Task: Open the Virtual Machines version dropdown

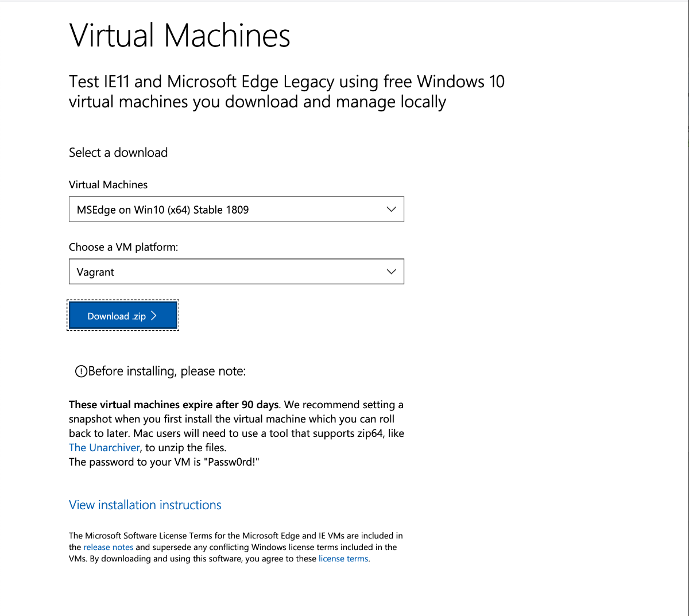Action: coord(237,210)
